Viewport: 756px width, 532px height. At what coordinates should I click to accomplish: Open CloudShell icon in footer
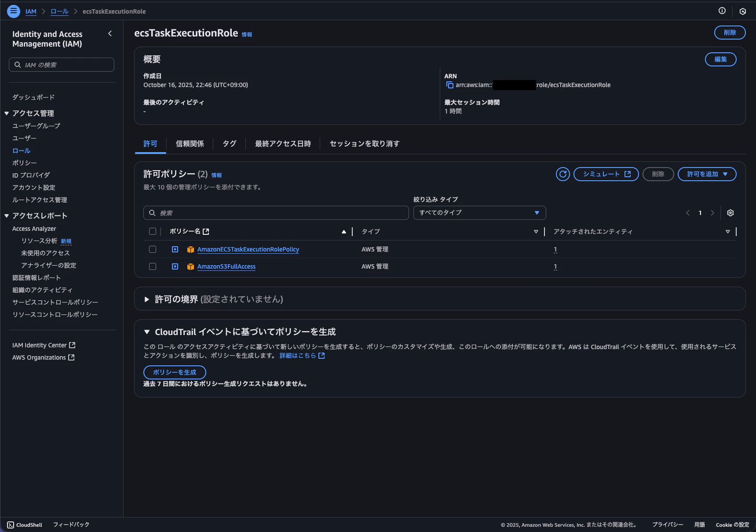(11, 525)
